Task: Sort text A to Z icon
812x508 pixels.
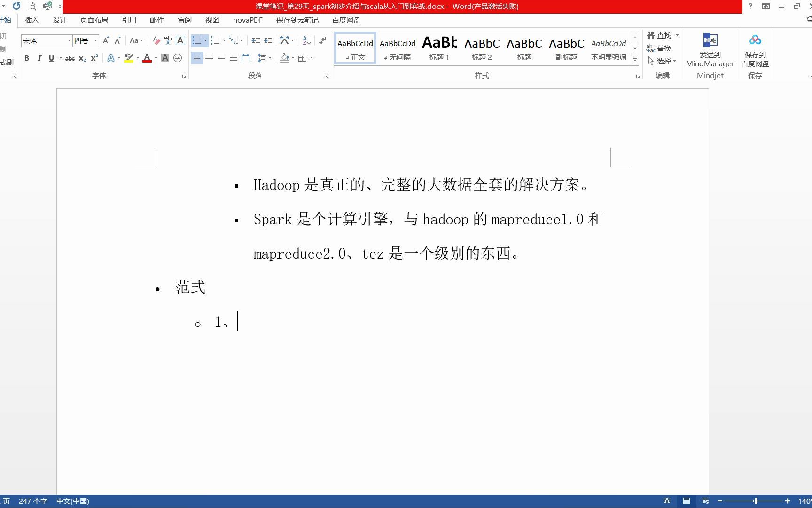Action: [306, 40]
